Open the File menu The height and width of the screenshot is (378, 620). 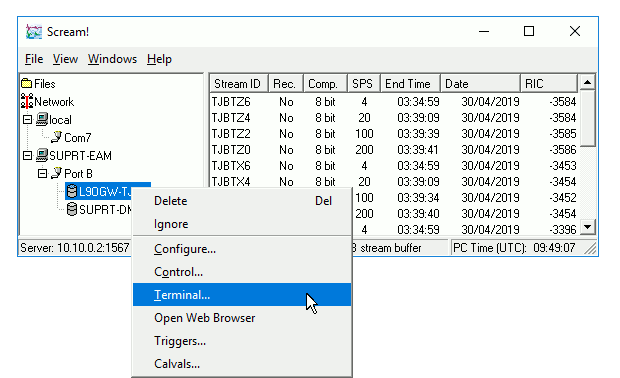(x=34, y=59)
